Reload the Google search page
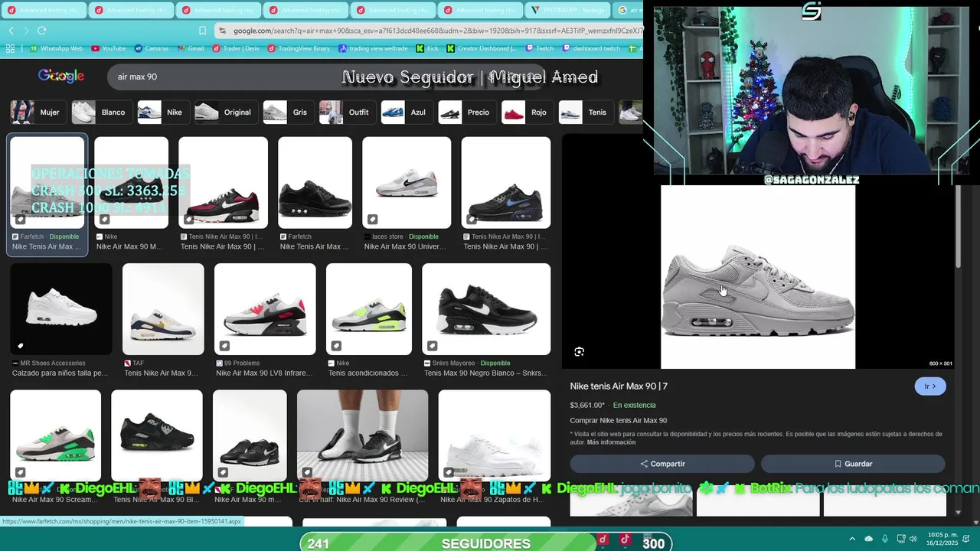 point(41,31)
